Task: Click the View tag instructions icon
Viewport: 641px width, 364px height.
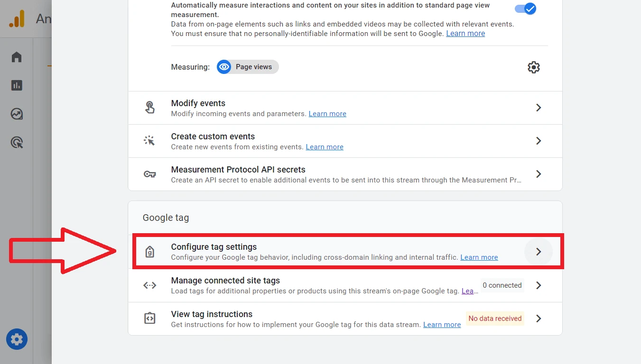Action: click(150, 318)
